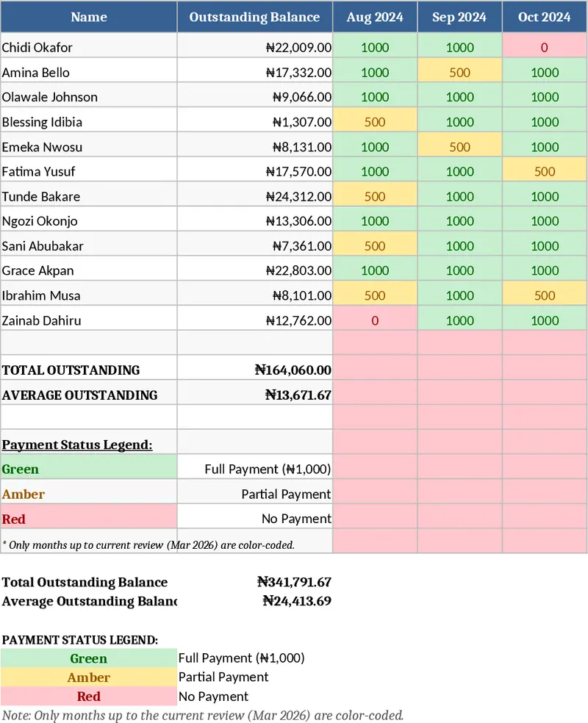Select the Oct 2024 column header
This screenshot has width=588, height=723.
point(544,18)
